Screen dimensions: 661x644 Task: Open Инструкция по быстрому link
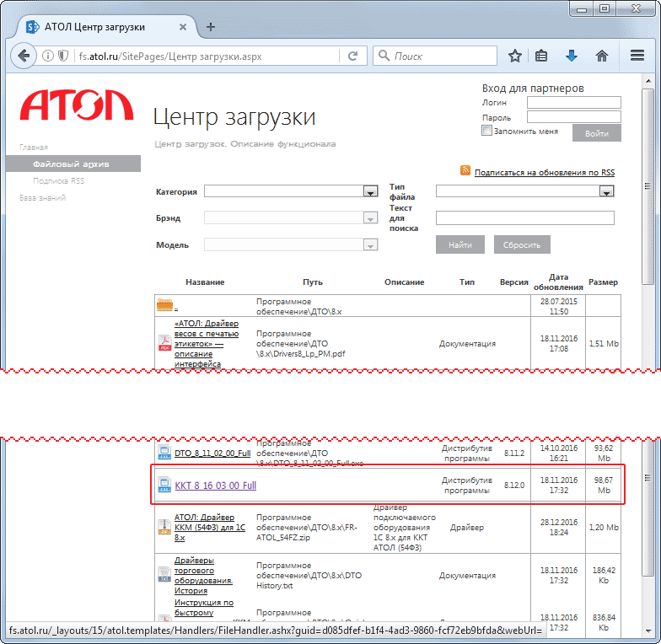pyautogui.click(x=204, y=607)
